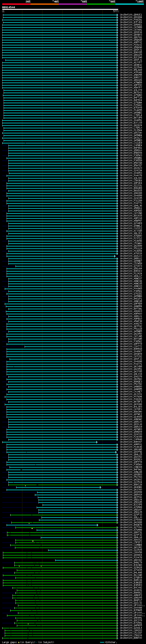The image size is (146, 644).
Task: Select the query name BB914544
Action: pyautogui.click(x=8, y=7)
